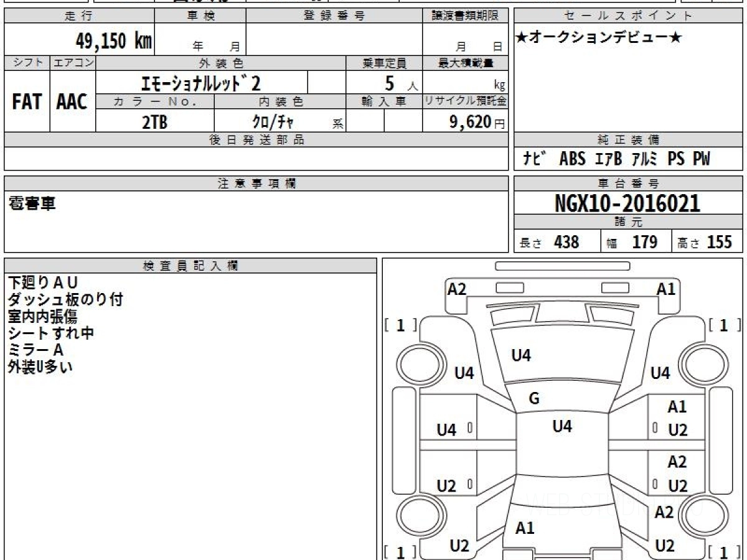
Task: Click the リサイクル預託金 header
Action: pyautogui.click(x=466, y=101)
